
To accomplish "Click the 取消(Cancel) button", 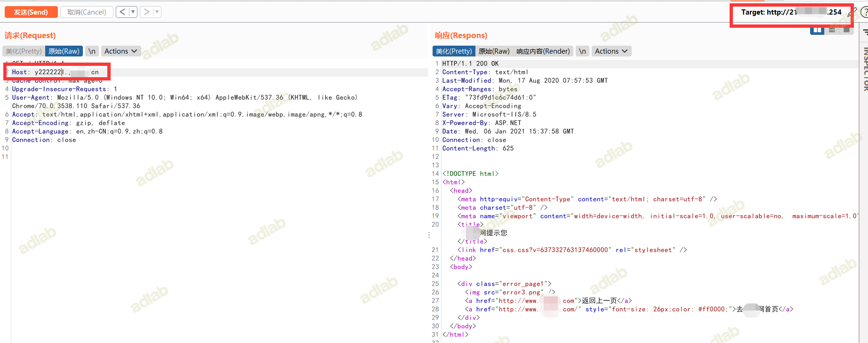I will point(87,12).
